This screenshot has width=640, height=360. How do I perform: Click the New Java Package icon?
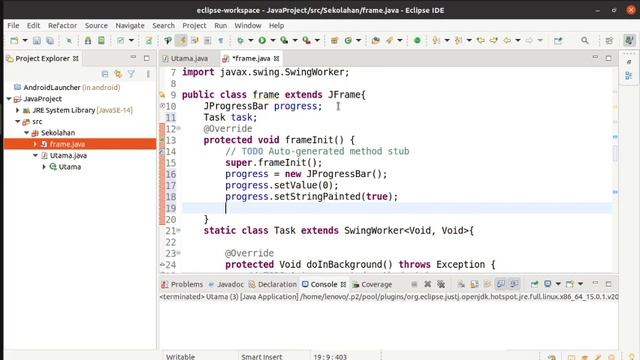tap(335, 40)
